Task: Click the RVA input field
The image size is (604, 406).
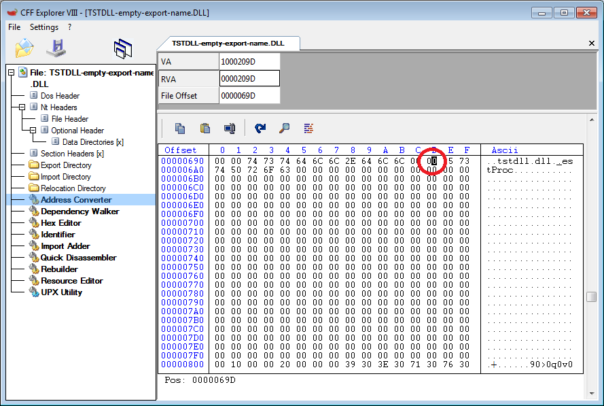Action: [250, 79]
